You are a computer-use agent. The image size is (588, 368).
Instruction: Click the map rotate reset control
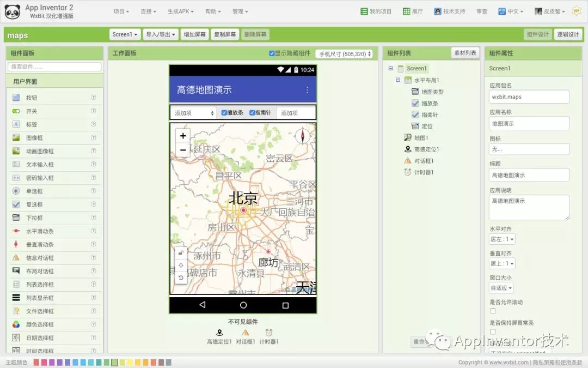[181, 277]
